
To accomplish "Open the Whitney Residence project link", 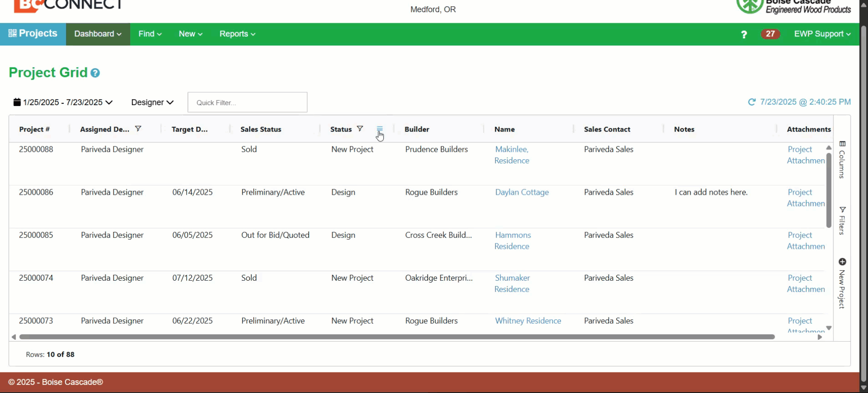I will point(528,321).
